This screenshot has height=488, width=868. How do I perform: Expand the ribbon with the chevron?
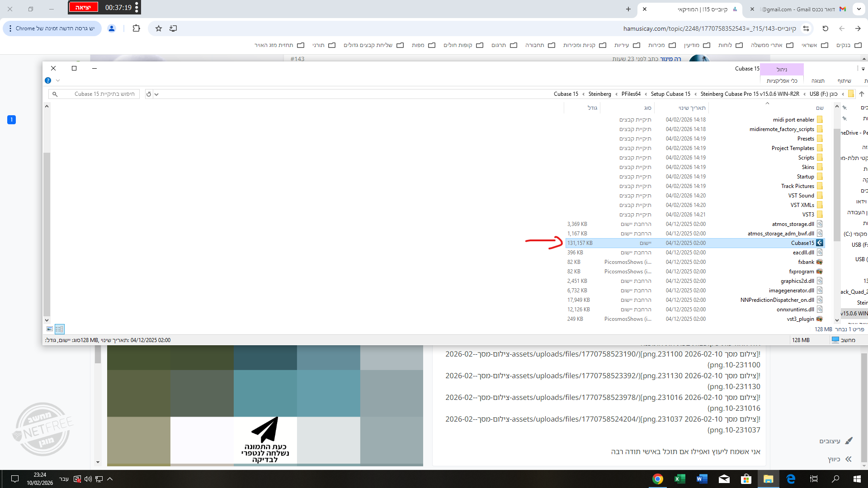(58, 80)
